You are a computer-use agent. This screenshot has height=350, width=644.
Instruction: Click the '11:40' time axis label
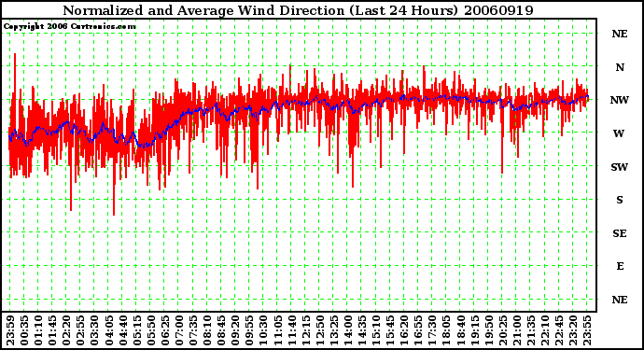291,330
